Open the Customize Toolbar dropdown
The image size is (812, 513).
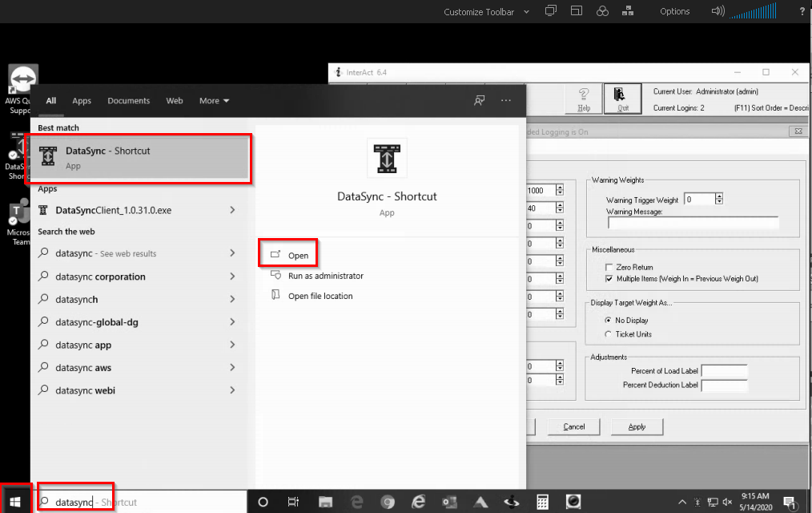[x=486, y=11]
